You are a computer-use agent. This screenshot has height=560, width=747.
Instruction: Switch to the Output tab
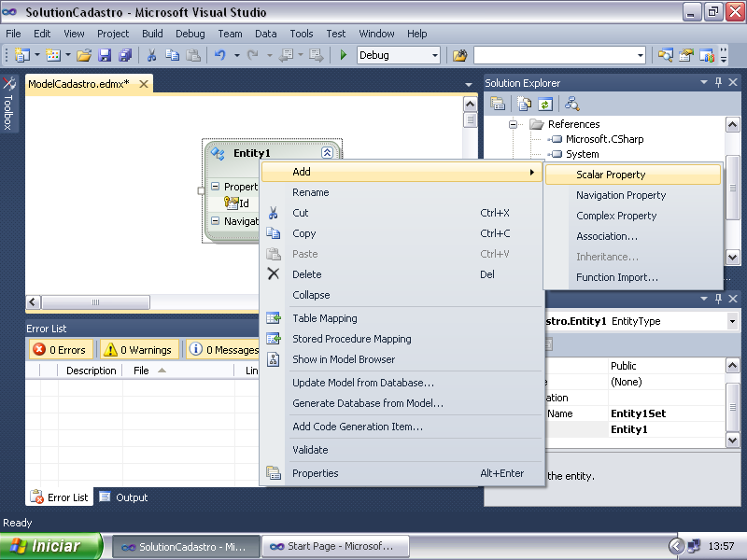[x=124, y=497]
